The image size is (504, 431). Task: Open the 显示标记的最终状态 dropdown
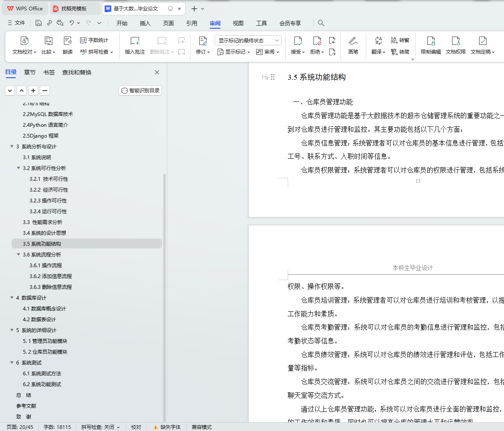(x=248, y=40)
